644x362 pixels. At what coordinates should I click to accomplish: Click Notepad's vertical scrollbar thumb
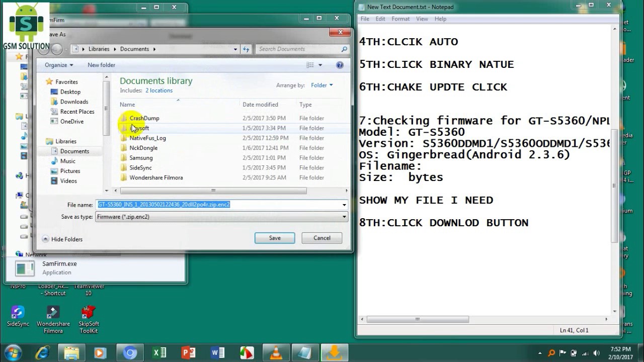(x=615, y=186)
